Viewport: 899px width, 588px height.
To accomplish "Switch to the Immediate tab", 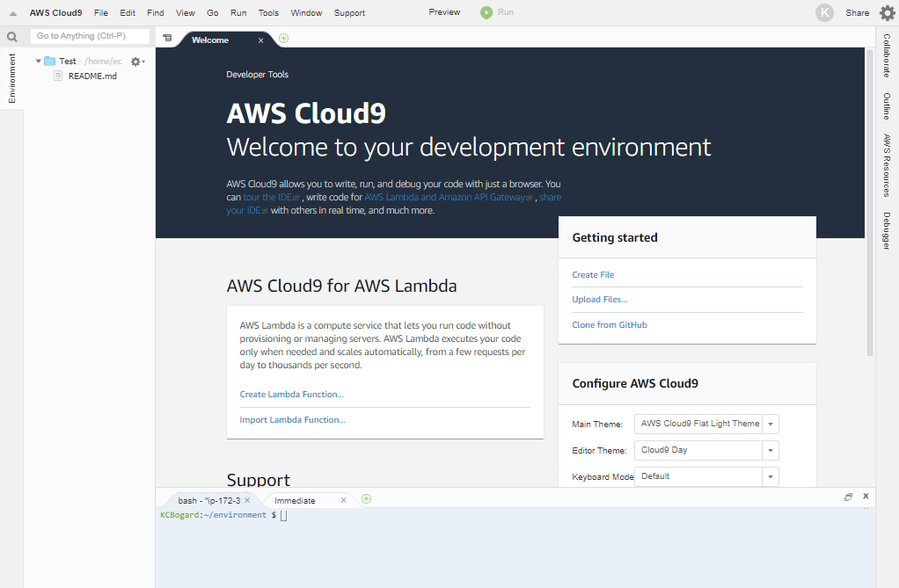I will tap(295, 500).
